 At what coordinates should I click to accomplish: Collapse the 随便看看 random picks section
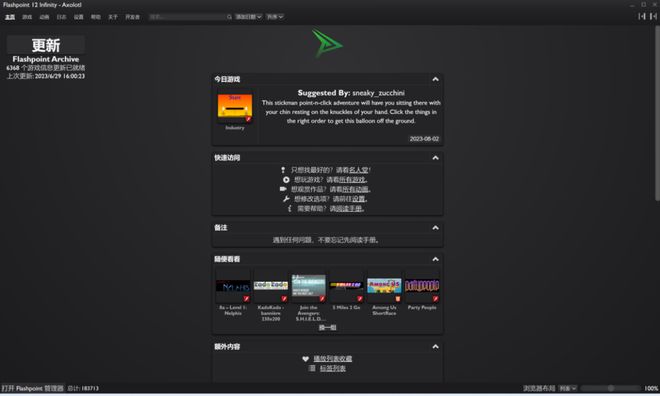[x=436, y=259]
